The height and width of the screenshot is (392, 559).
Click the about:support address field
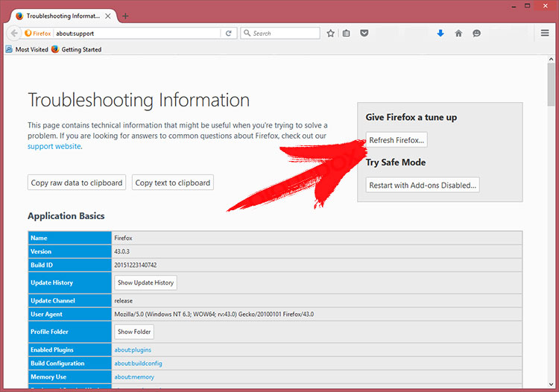[x=137, y=33]
